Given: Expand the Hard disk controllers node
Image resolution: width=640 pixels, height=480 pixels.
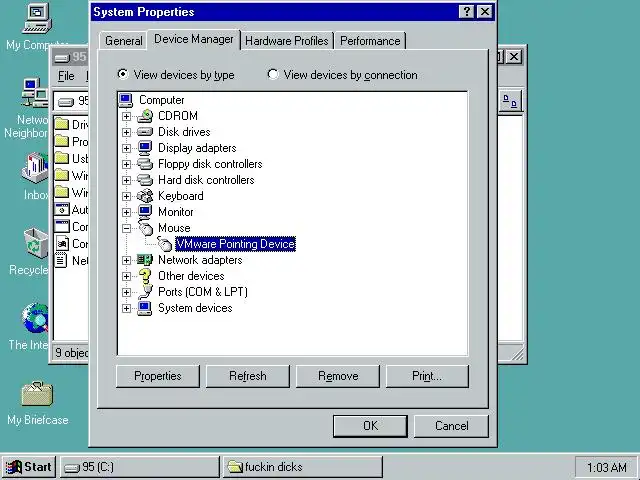Looking at the screenshot, I should coord(127,180).
